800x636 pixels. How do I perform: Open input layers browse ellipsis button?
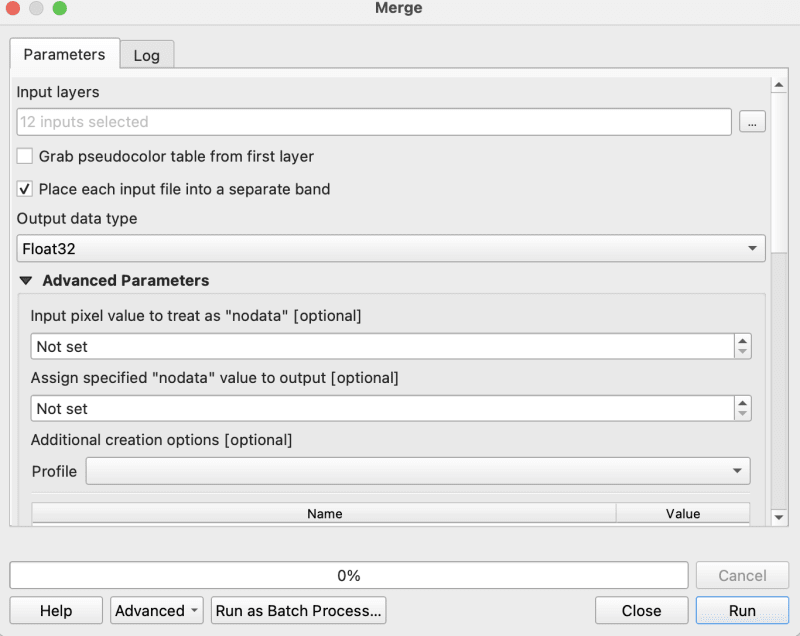(752, 122)
